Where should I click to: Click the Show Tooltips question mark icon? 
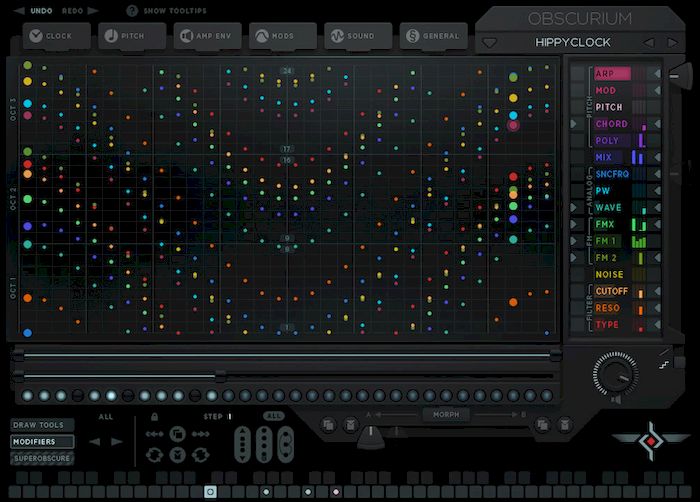132,11
